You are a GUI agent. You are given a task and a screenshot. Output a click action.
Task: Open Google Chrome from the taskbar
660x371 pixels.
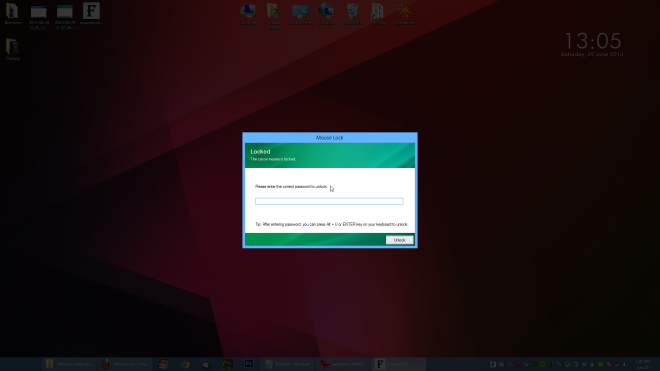point(185,364)
